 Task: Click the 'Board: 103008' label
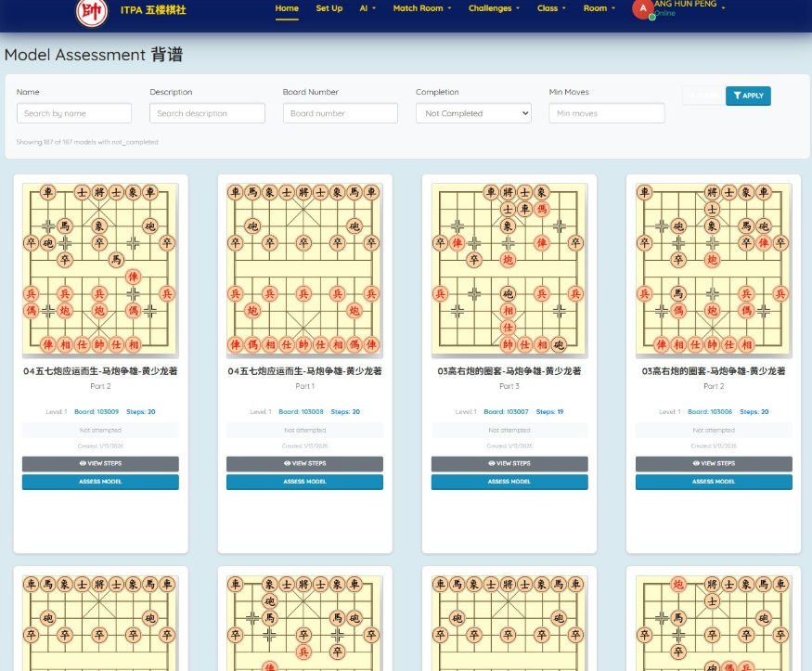pyautogui.click(x=301, y=412)
